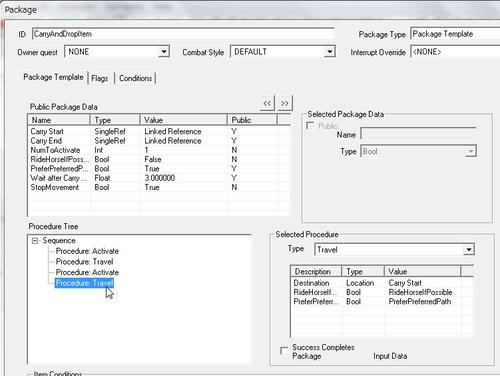Click the Description column header
The image size is (500, 376).
pyautogui.click(x=316, y=271)
